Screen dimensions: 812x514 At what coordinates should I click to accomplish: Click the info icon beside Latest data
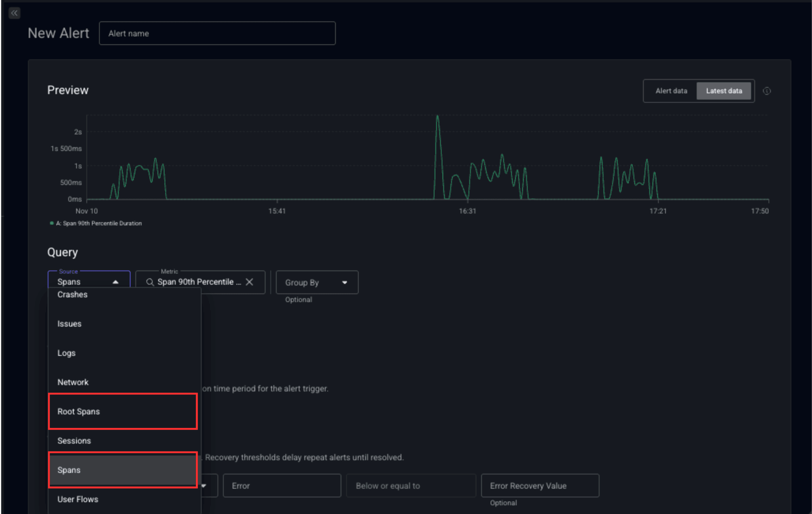coord(766,91)
